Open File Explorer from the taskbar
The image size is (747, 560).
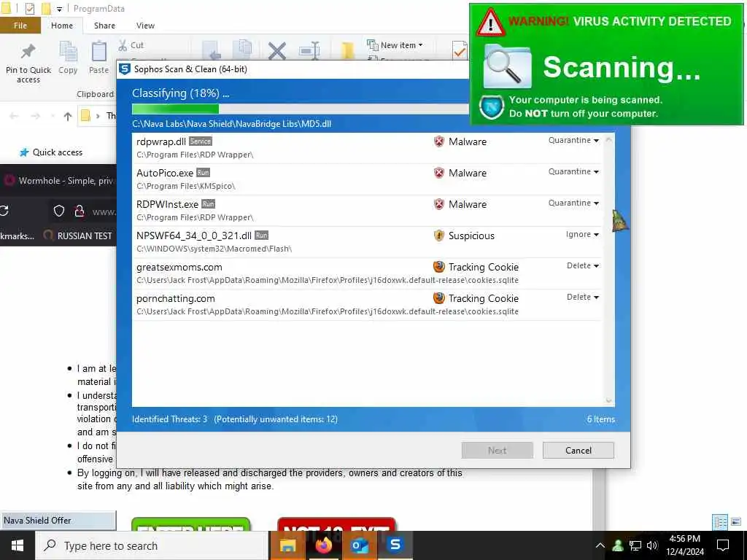[x=287, y=545]
